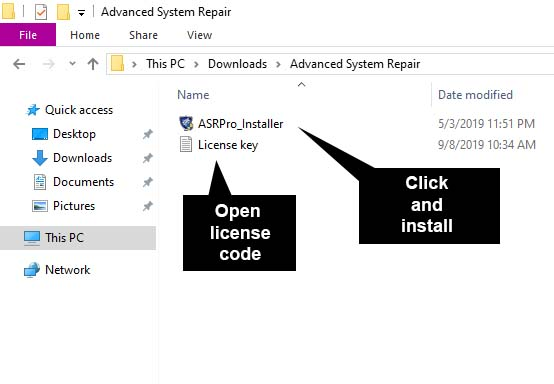The height and width of the screenshot is (384, 554).
Task: Sort by the Name column header
Action: [x=193, y=95]
